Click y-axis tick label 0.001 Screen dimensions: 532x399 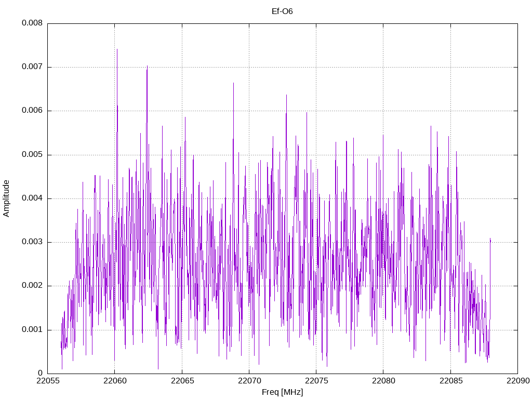tap(32, 329)
